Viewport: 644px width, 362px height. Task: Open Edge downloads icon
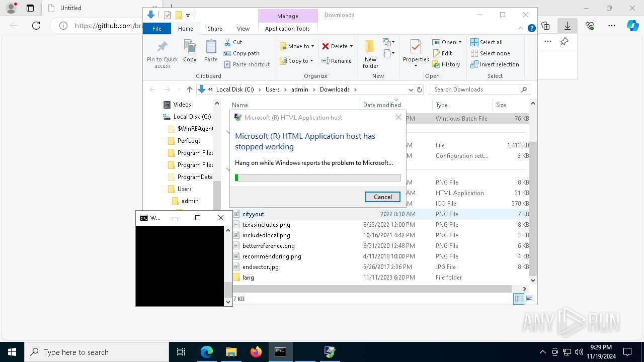click(568, 26)
